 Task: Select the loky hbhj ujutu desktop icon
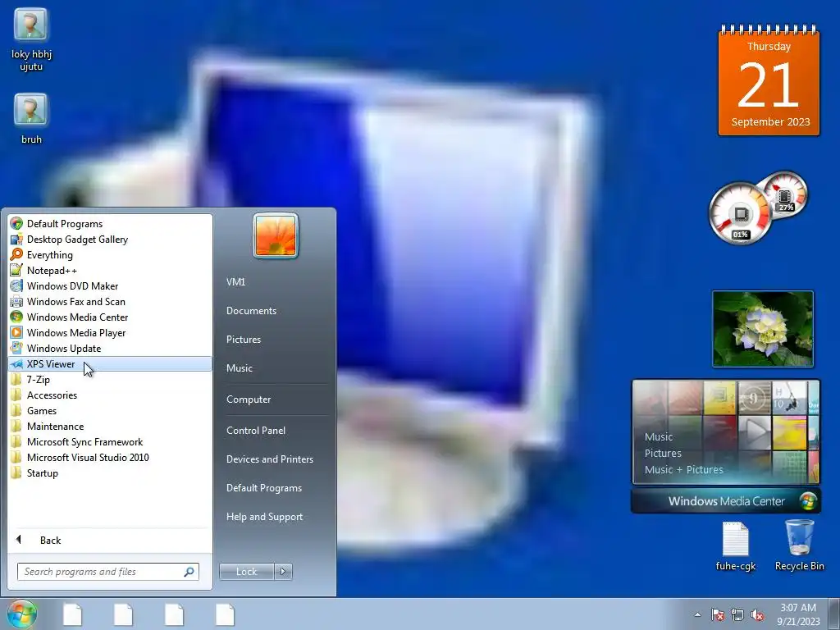(31, 40)
